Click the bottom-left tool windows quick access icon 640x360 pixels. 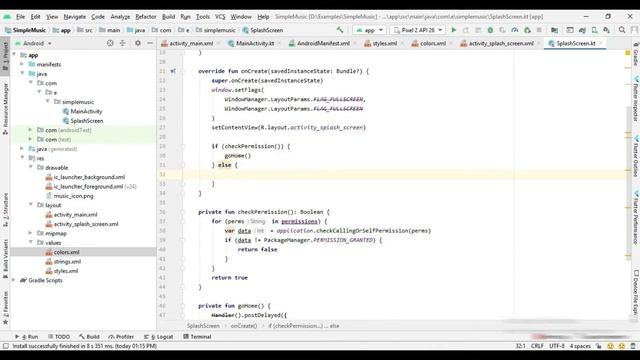[5, 346]
